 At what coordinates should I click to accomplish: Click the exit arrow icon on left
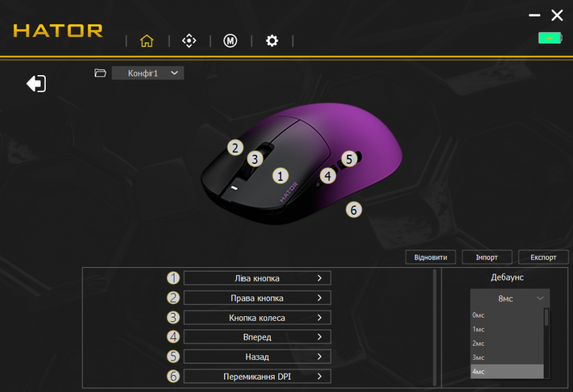coord(36,84)
